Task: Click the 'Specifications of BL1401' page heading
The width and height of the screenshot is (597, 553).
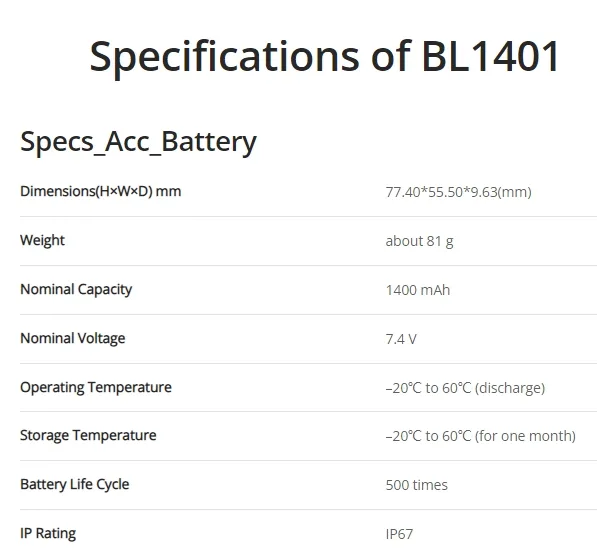Action: click(x=324, y=57)
